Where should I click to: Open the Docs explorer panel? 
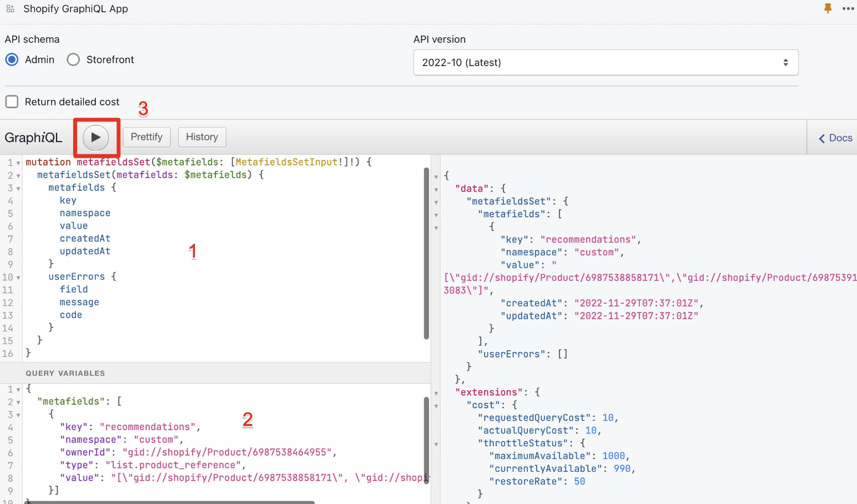click(835, 138)
